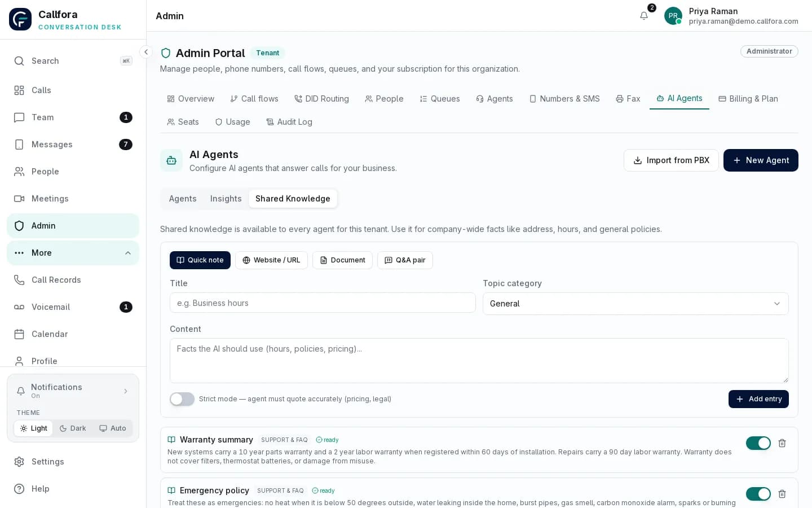The image size is (812, 508).
Task: Open Calendar in the sidebar
Action: tap(73, 334)
